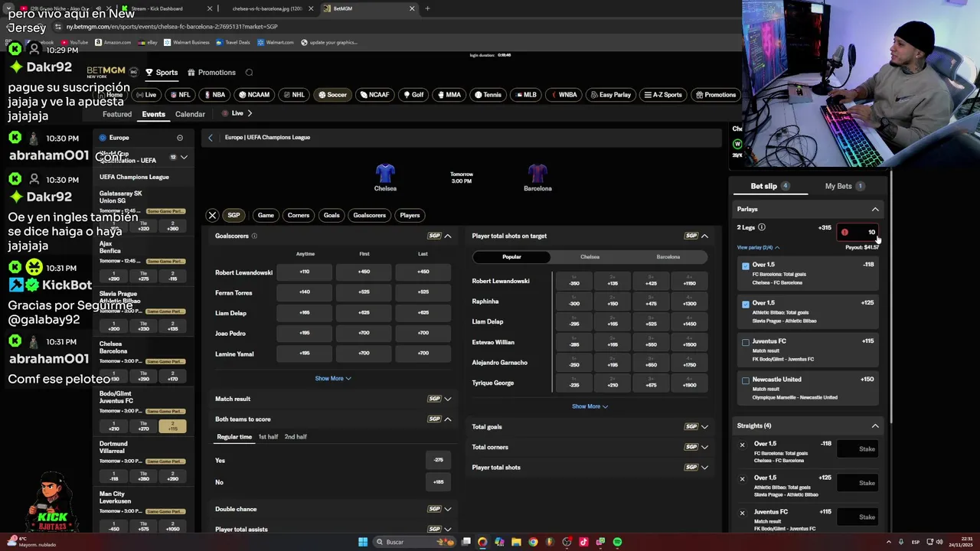Switch to the Featured tab
This screenshot has width=980, height=551.
(x=117, y=114)
